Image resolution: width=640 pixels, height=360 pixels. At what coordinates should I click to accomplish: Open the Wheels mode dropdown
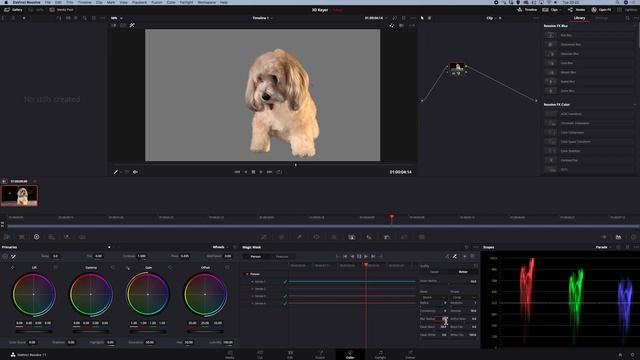220,247
